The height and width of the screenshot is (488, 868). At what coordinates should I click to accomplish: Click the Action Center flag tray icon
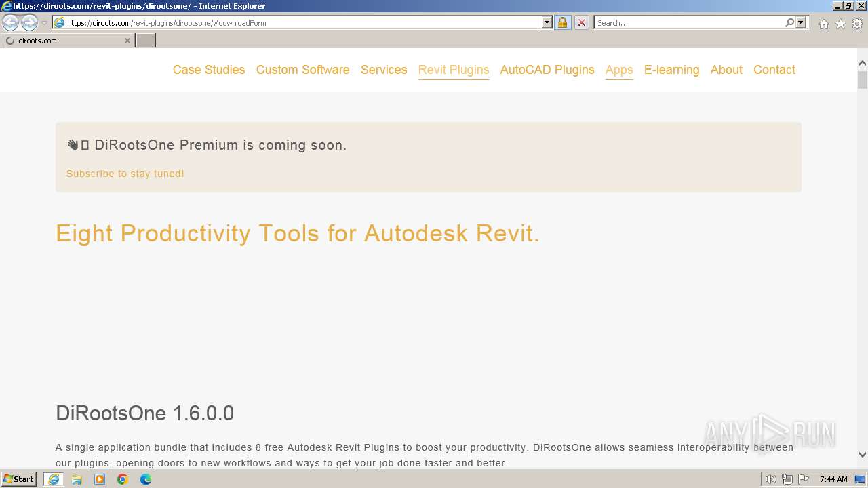point(804,479)
